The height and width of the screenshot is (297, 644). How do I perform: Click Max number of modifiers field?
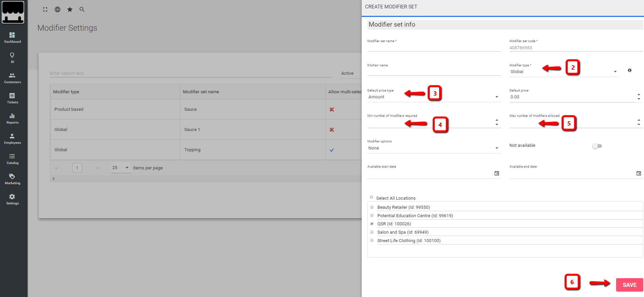pos(572,123)
